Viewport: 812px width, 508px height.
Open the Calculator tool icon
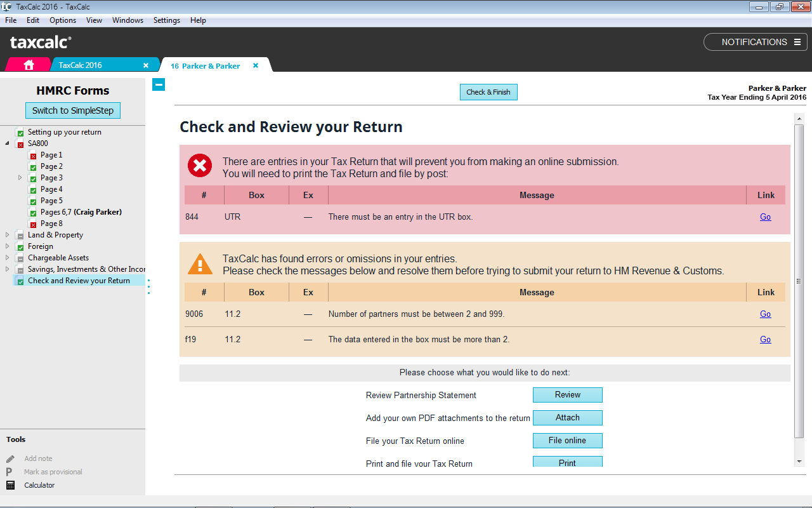click(x=10, y=485)
